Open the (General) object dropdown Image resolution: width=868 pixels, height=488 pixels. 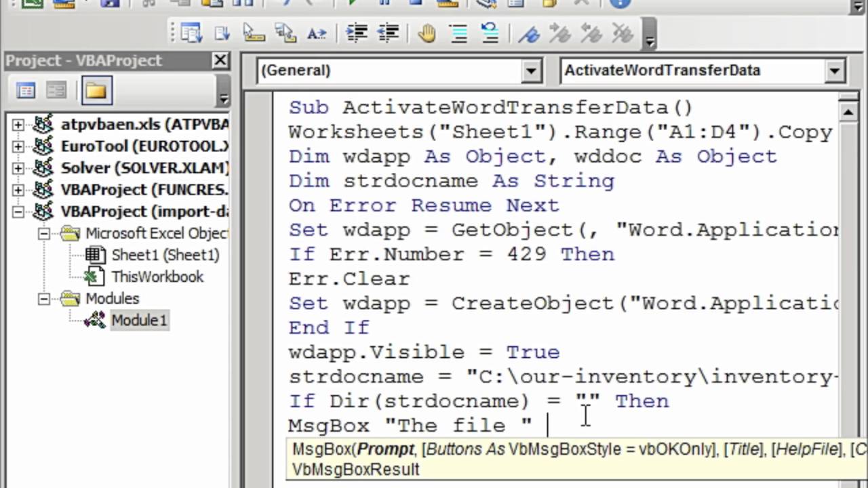(x=531, y=70)
